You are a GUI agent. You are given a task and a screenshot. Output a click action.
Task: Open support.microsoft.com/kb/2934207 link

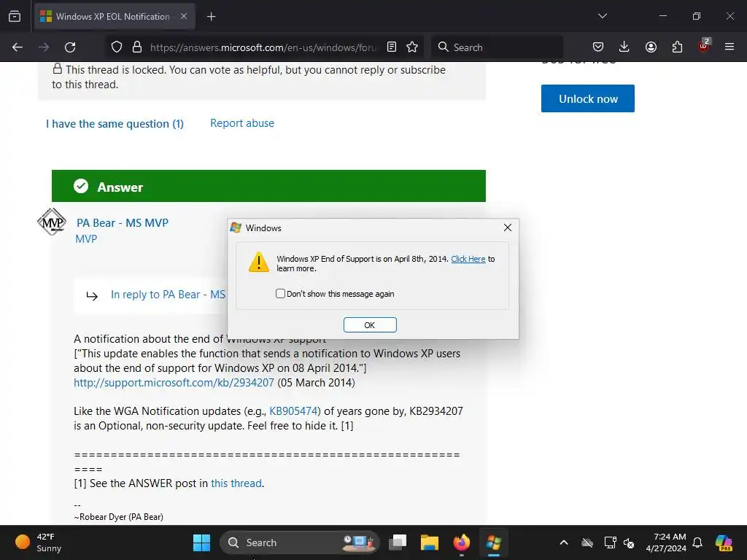pyautogui.click(x=174, y=383)
